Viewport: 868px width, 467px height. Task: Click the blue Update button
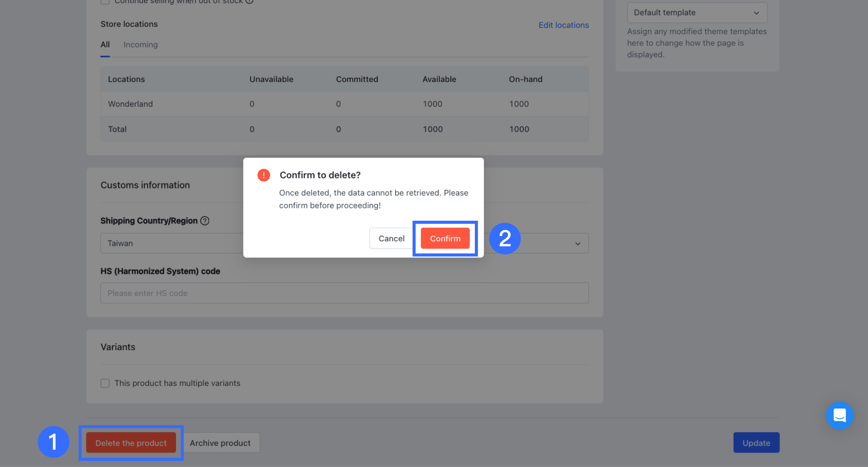click(756, 443)
